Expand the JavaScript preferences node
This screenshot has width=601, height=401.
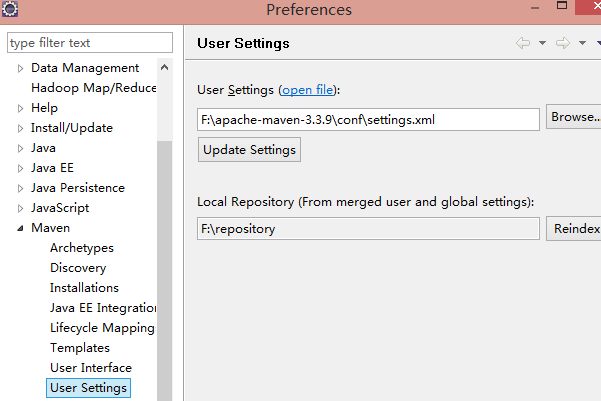click(20, 208)
